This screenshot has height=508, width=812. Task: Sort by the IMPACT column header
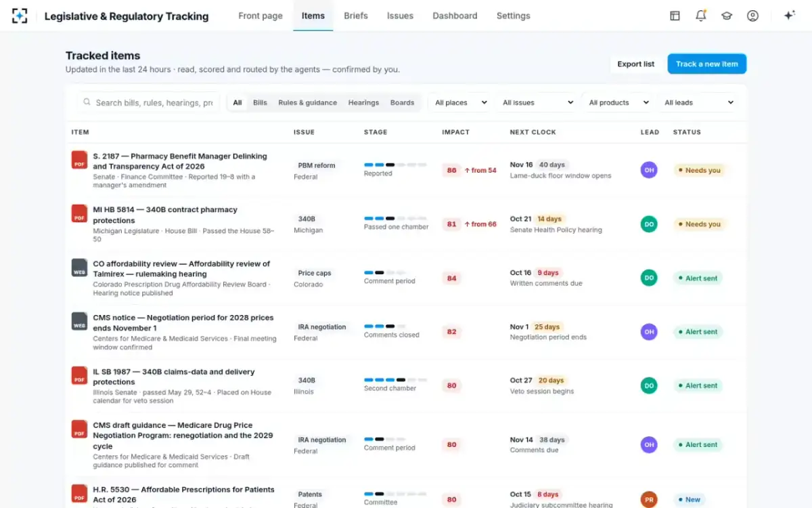pos(455,132)
